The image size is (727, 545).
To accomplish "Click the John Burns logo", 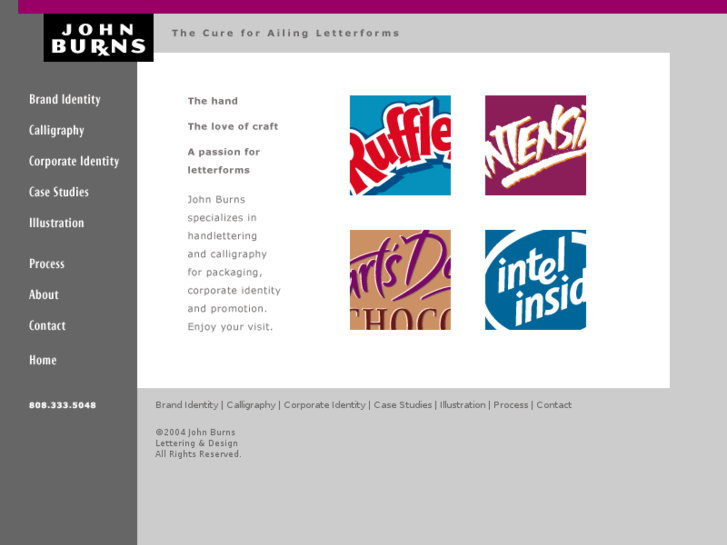I will (98, 38).
